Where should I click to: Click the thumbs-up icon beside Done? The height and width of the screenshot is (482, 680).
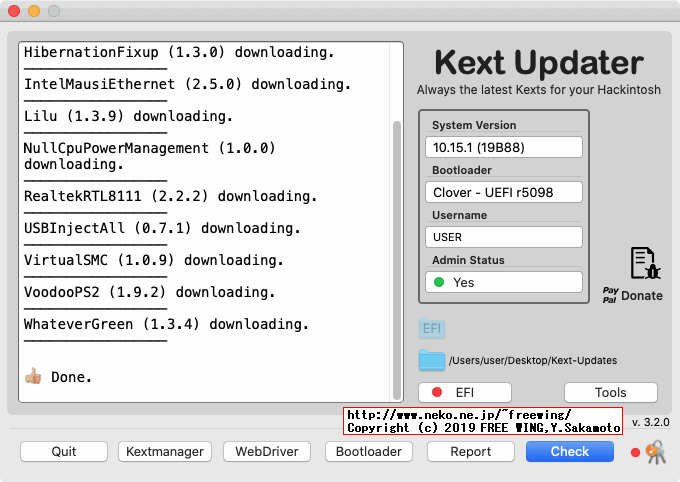pos(33,376)
